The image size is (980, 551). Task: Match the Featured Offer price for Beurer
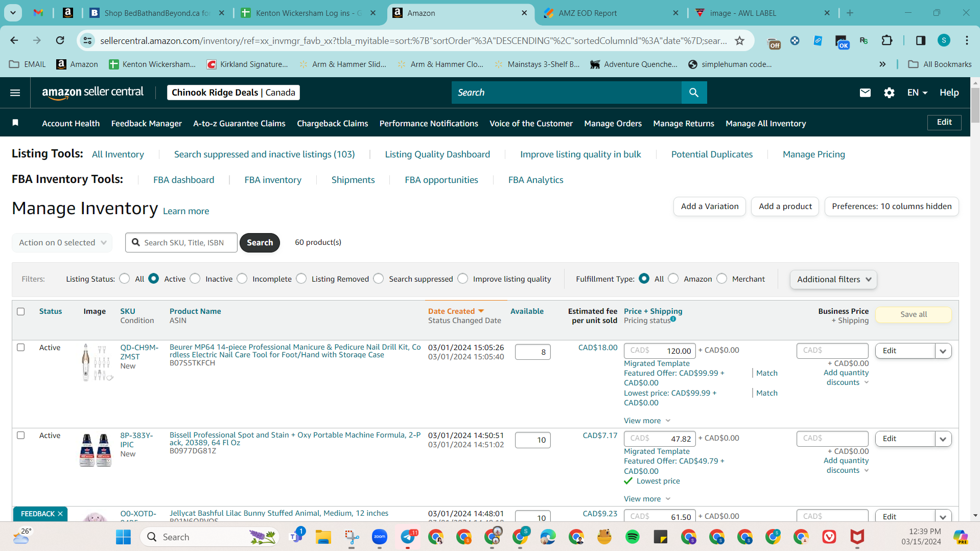point(767,373)
